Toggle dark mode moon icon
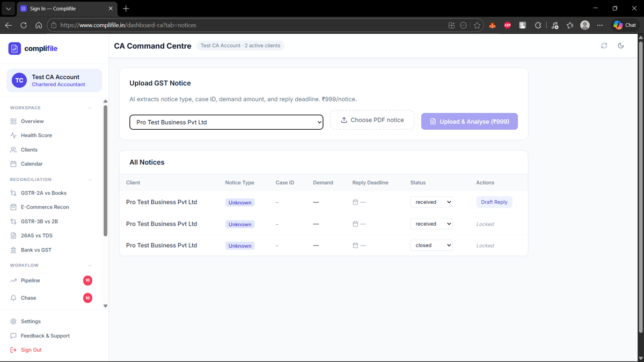This screenshot has width=644, height=362. (x=621, y=46)
